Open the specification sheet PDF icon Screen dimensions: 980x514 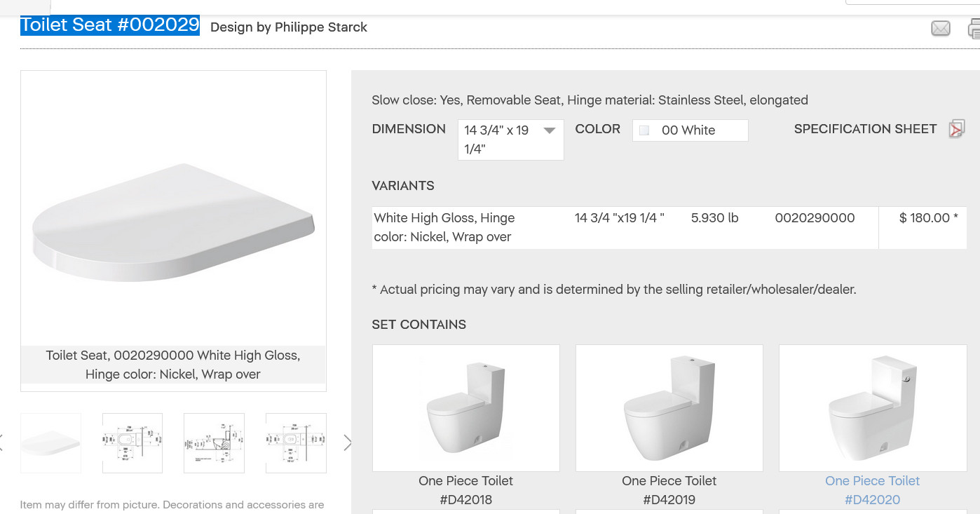(x=956, y=129)
